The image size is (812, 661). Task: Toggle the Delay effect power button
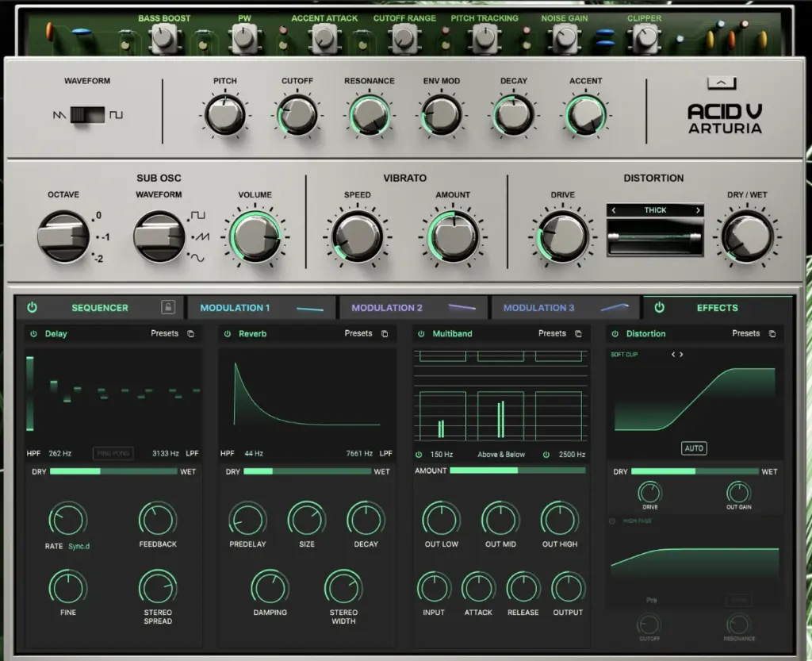pos(33,333)
